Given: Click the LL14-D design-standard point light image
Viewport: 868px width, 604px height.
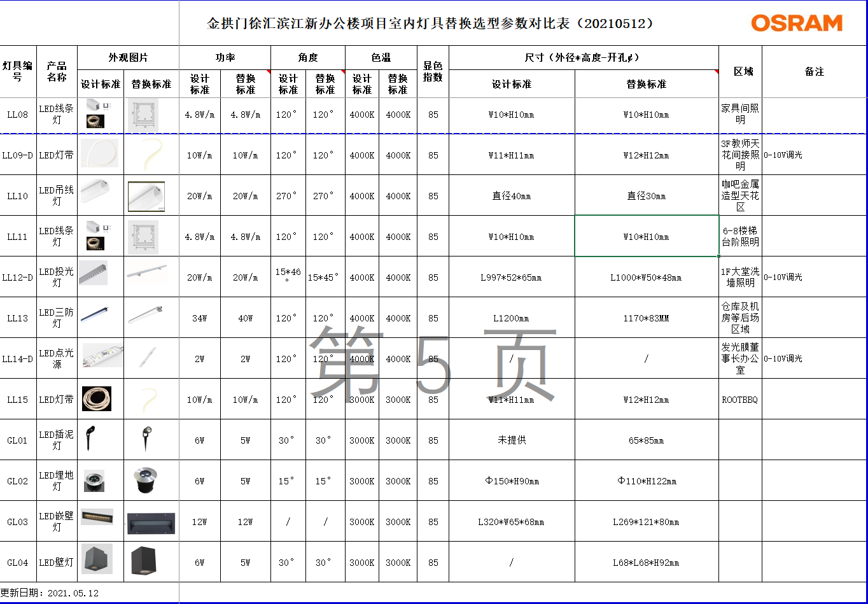Looking at the screenshot, I should pyautogui.click(x=102, y=356).
